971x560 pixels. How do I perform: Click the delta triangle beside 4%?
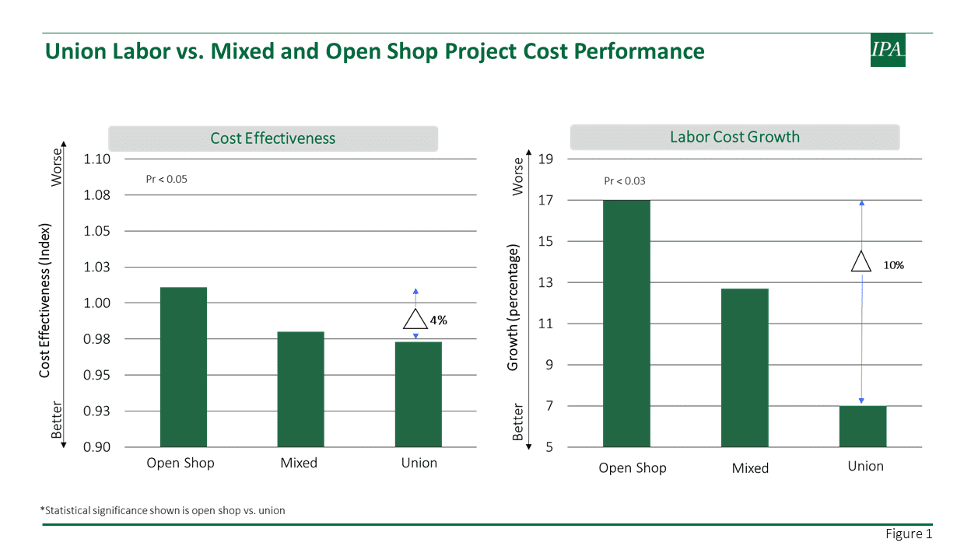click(x=415, y=320)
